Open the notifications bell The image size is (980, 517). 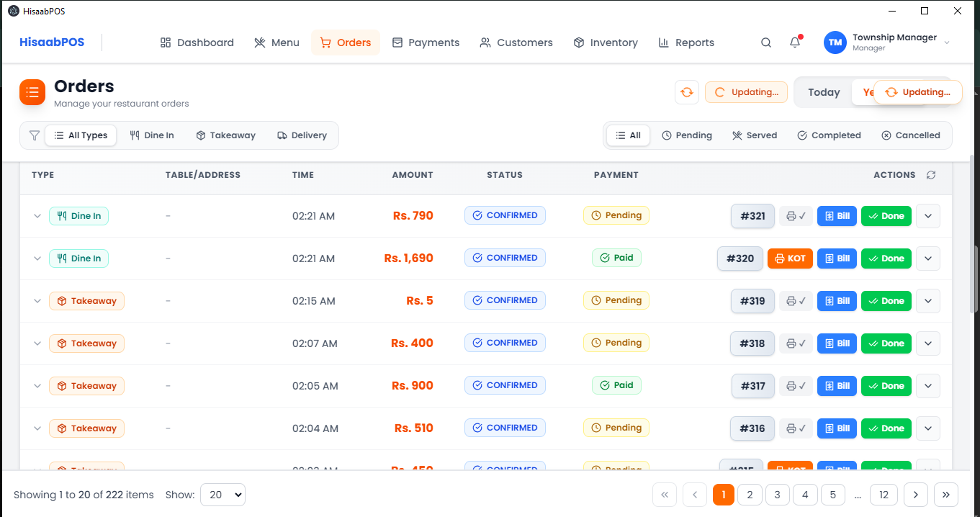[x=795, y=42]
